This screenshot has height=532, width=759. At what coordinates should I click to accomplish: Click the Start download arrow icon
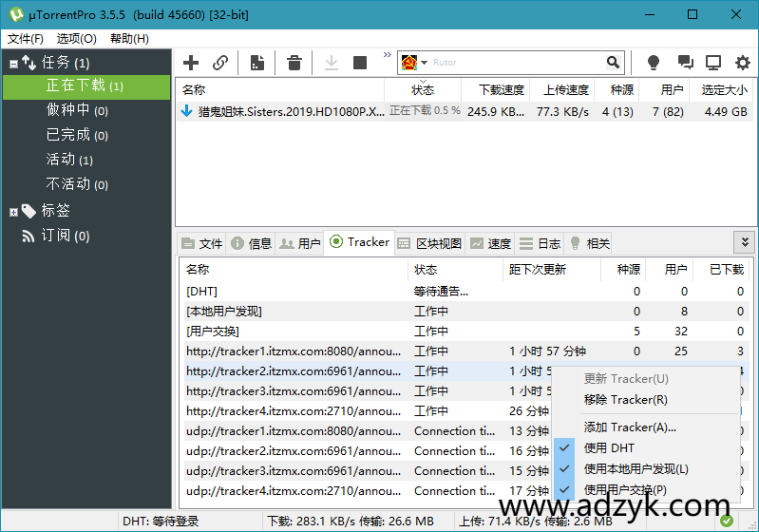[332, 63]
